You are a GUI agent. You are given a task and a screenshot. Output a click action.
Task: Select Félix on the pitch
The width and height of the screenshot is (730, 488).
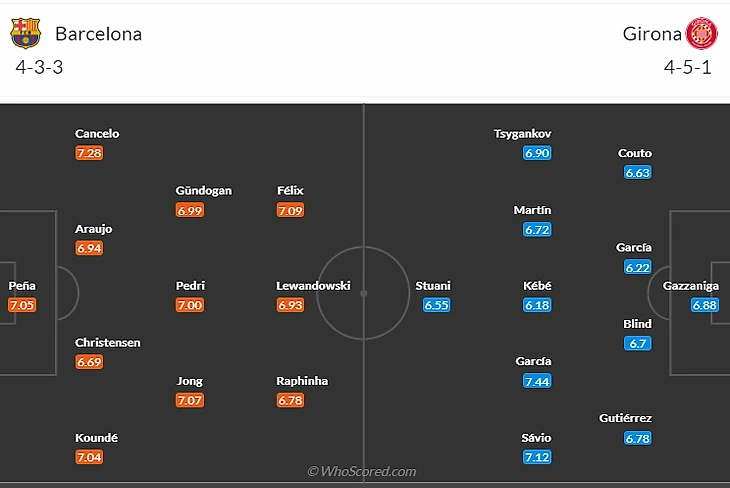290,190
